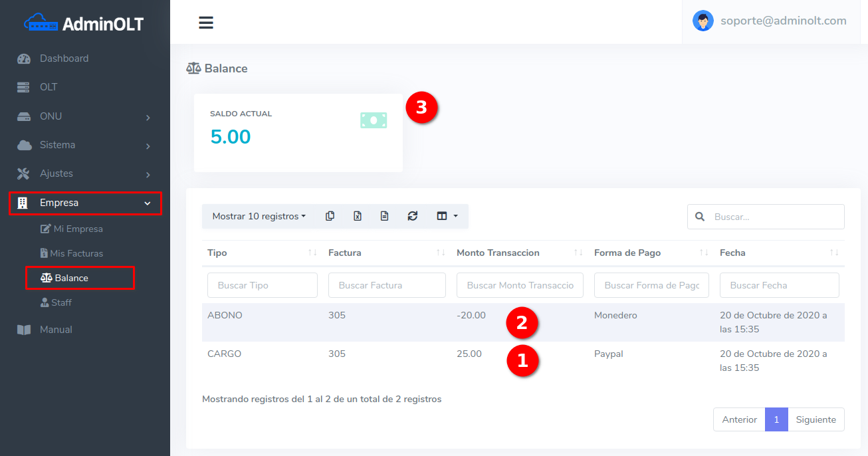Click the Anterior pagination button

point(739,419)
